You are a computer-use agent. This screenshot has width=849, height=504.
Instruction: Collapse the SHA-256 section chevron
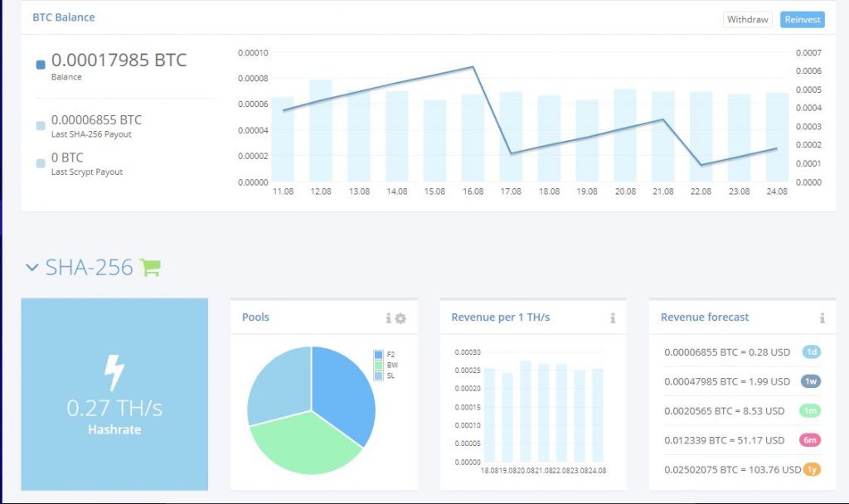tap(32, 267)
